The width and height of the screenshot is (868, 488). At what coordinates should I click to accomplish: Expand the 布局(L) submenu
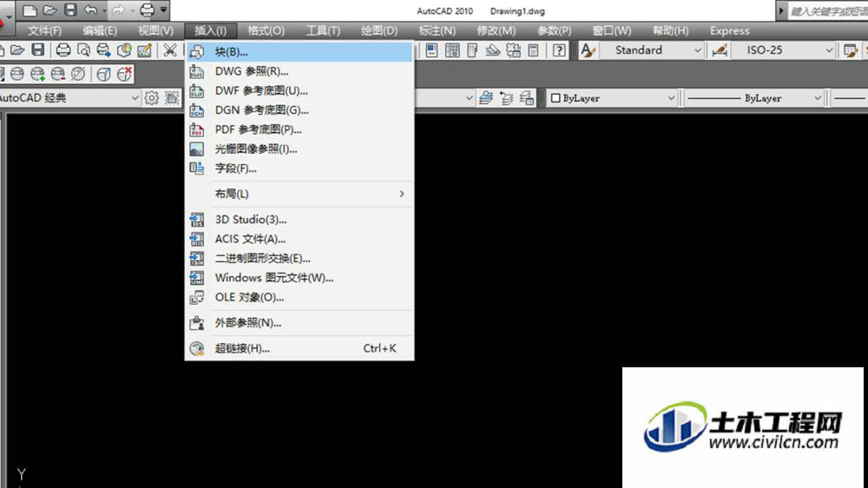click(x=299, y=194)
